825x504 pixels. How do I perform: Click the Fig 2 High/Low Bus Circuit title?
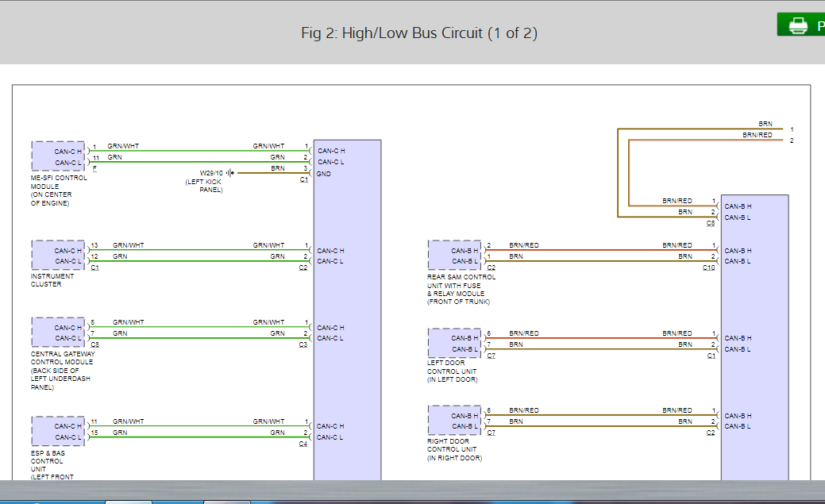tap(420, 33)
